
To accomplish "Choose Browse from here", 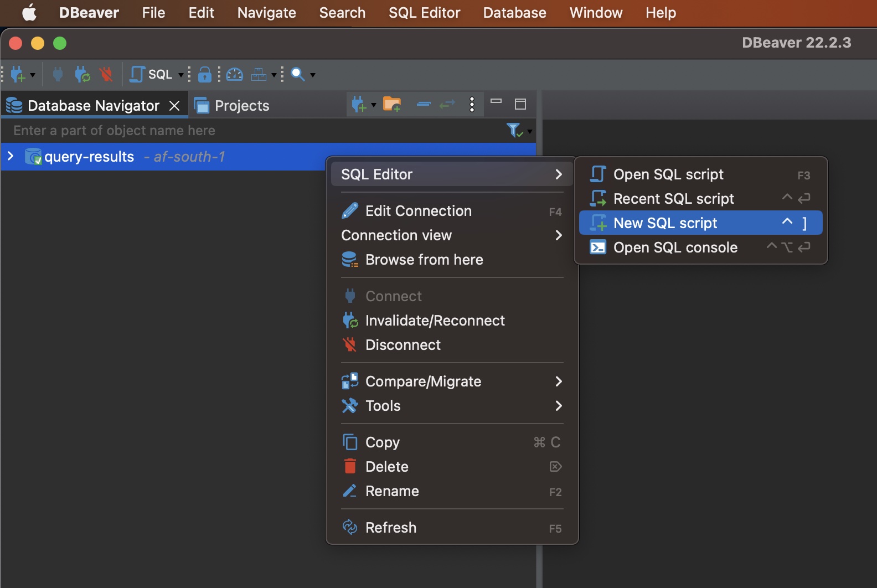I will click(x=452, y=260).
